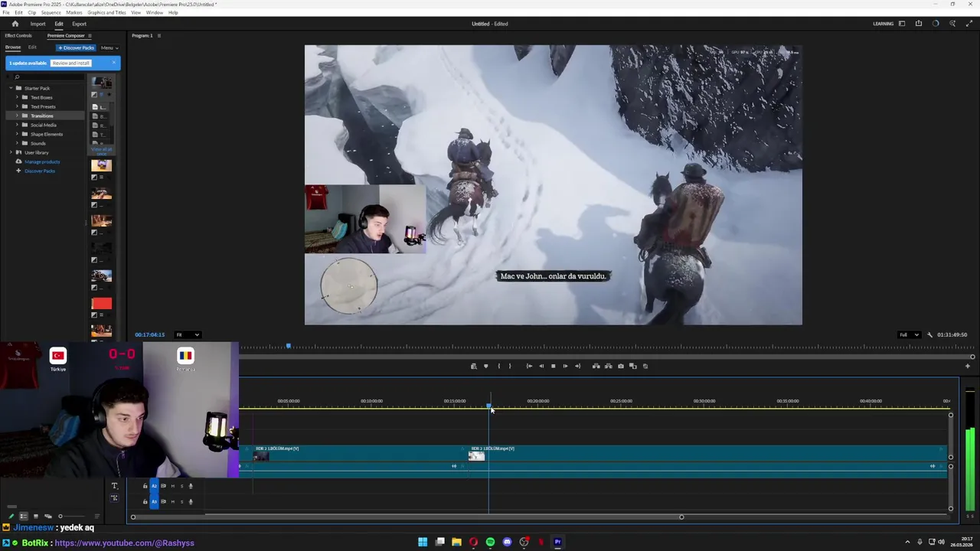
Task: Open the Composer Menu dropdown
Action: pos(109,47)
